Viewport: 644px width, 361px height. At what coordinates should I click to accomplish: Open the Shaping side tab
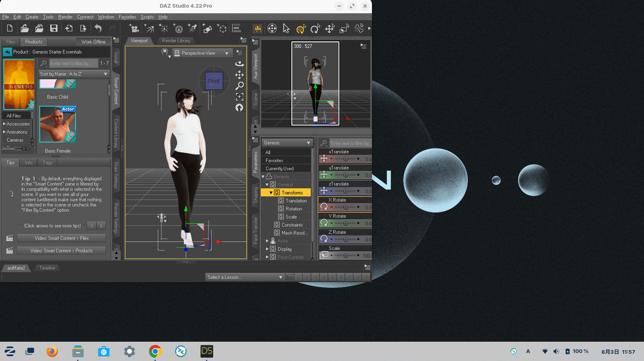coord(255,195)
